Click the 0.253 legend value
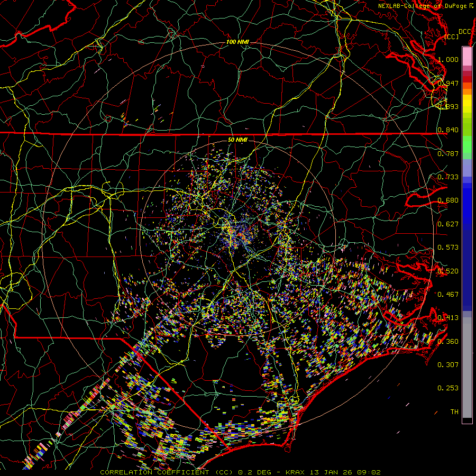Image resolution: width=476 pixels, height=476 pixels. pyautogui.click(x=448, y=388)
